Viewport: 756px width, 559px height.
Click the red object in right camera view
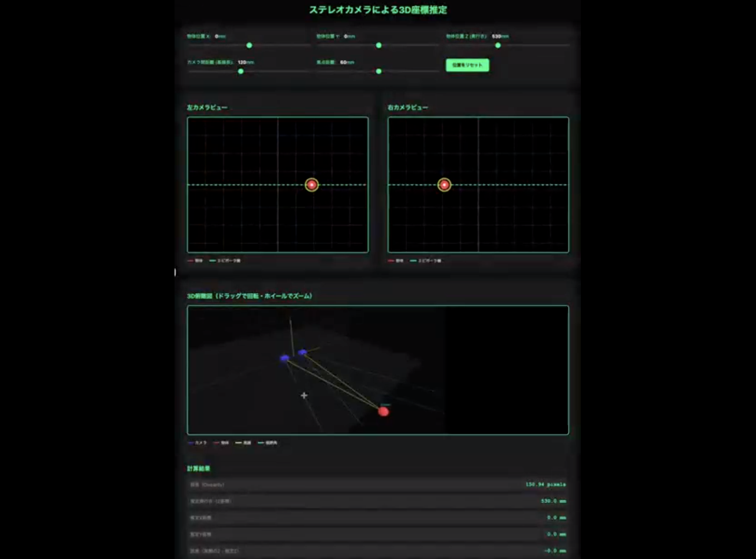(445, 185)
